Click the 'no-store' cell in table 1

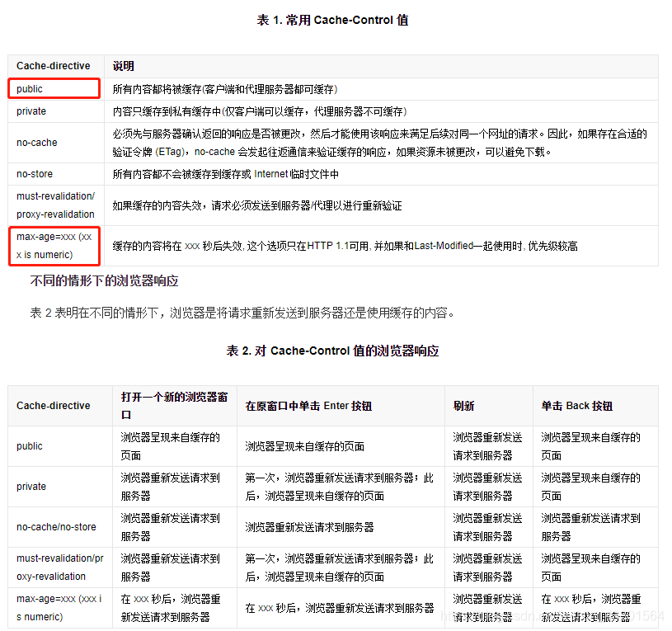[x=56, y=174]
